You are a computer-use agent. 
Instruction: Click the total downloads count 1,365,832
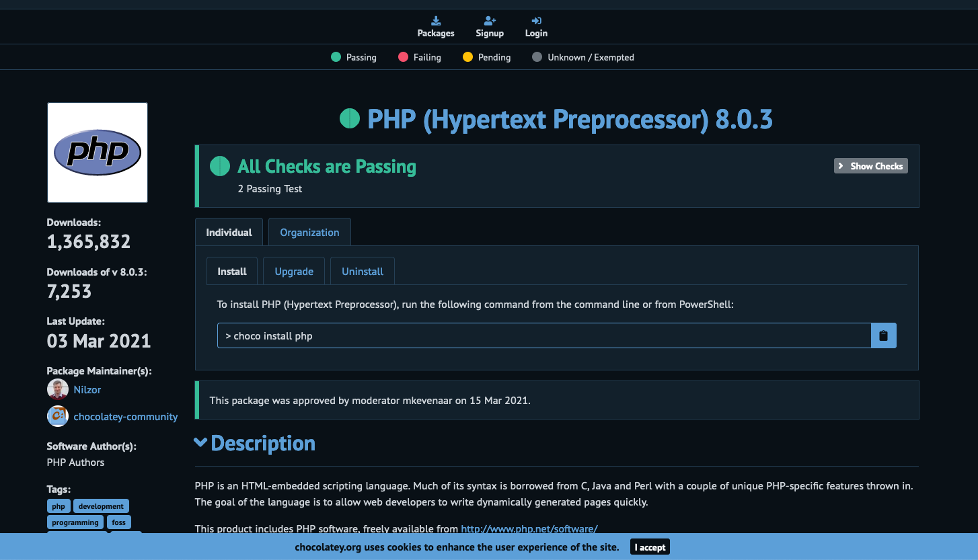pos(89,242)
